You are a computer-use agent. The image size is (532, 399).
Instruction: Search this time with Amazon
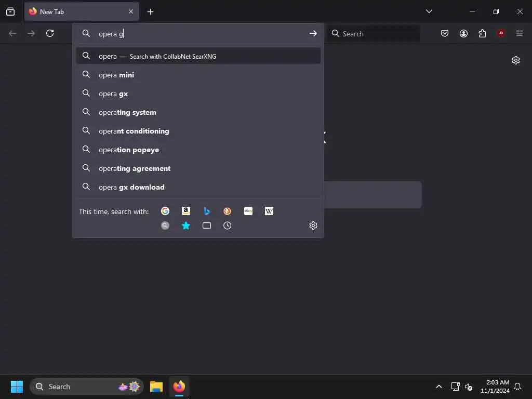coord(186,211)
